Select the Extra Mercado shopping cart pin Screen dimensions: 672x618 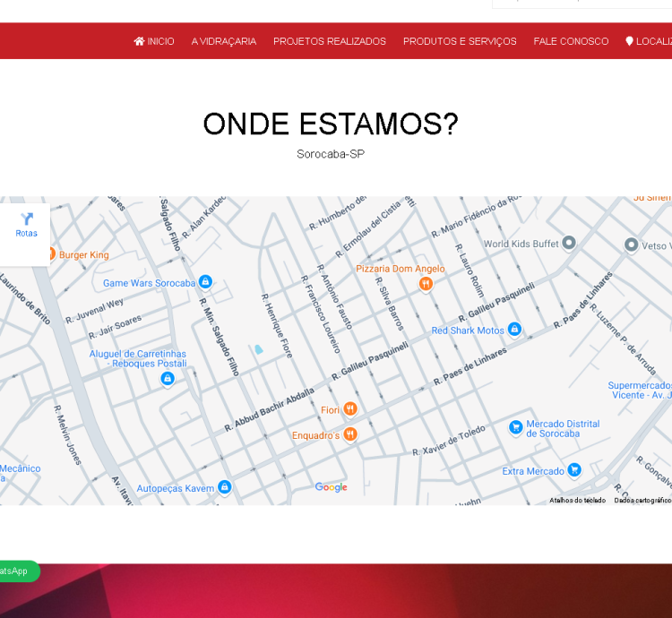(x=574, y=470)
